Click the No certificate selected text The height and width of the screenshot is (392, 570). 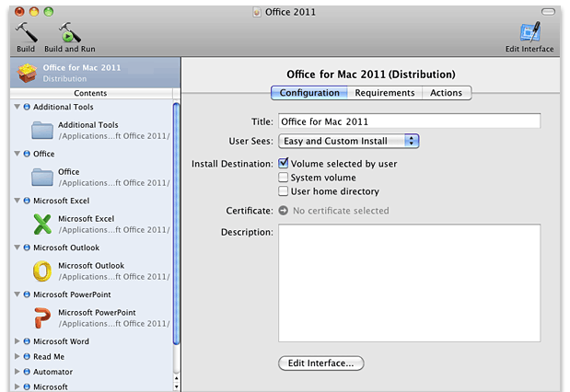click(341, 211)
